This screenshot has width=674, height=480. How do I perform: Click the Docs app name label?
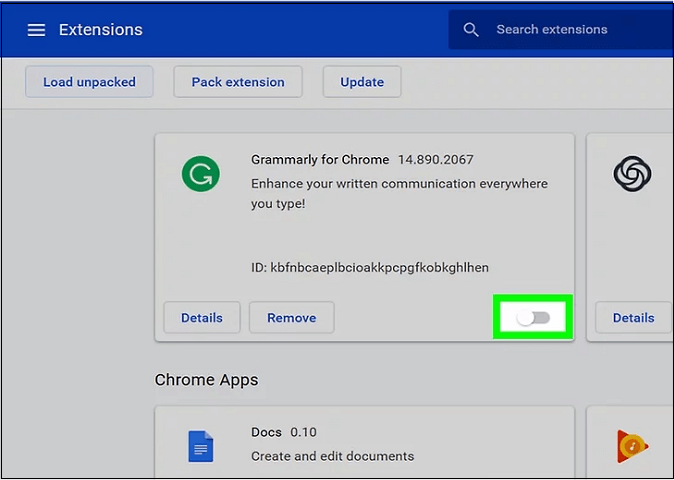tap(266, 432)
